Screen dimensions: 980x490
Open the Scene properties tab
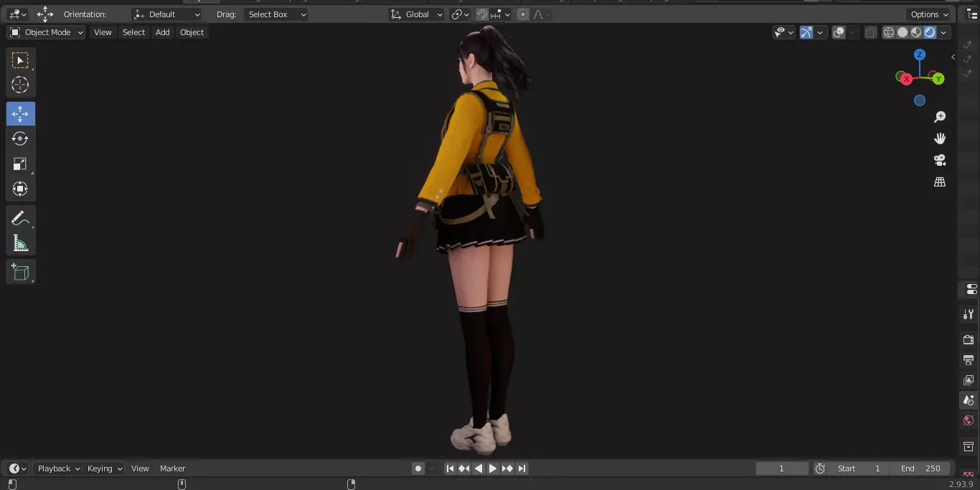[969, 400]
